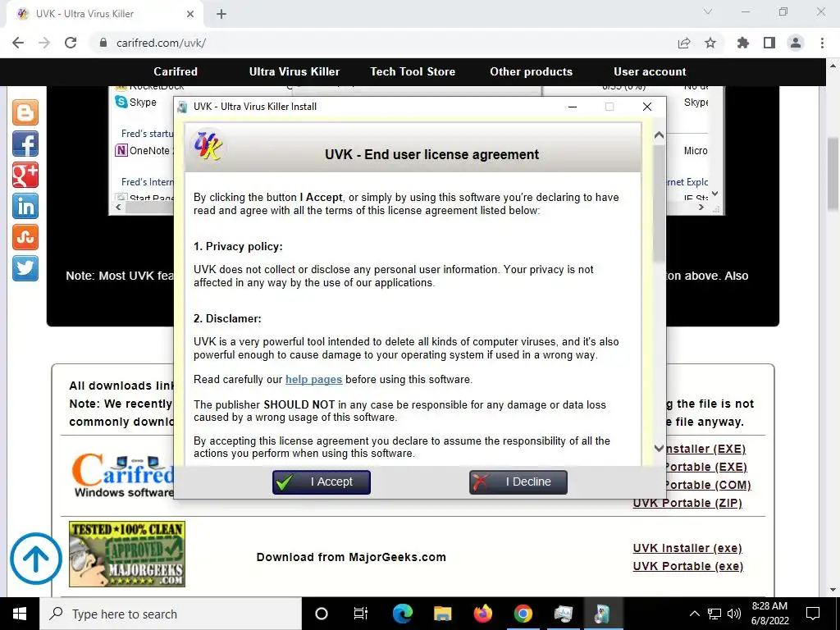Click the Carifred Windows software logo

click(x=122, y=476)
